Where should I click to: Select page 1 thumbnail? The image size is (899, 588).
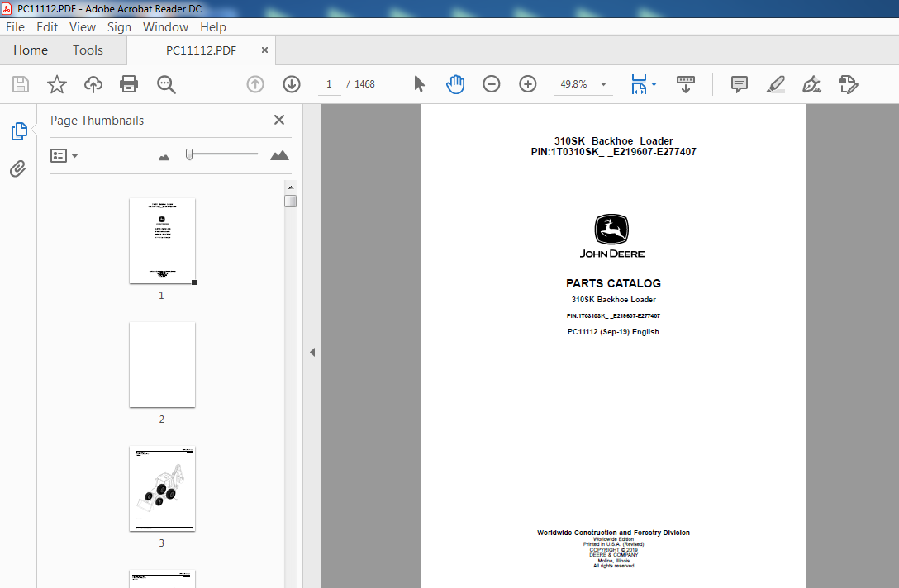(x=162, y=240)
